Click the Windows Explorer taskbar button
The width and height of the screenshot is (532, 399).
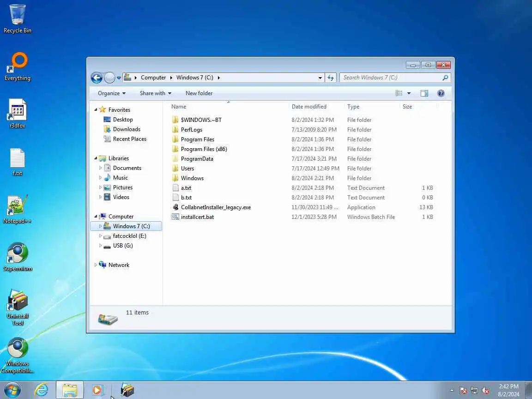coord(70,390)
